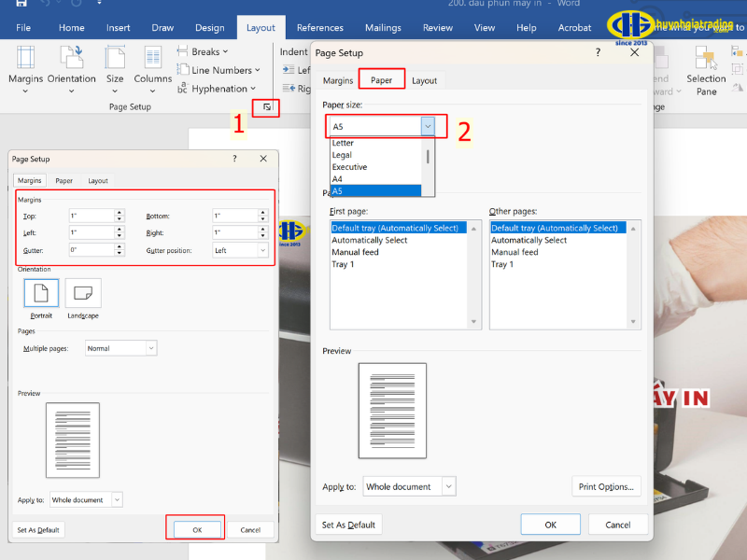
Task: Select Landscape orientation icon
Action: tap(83, 294)
